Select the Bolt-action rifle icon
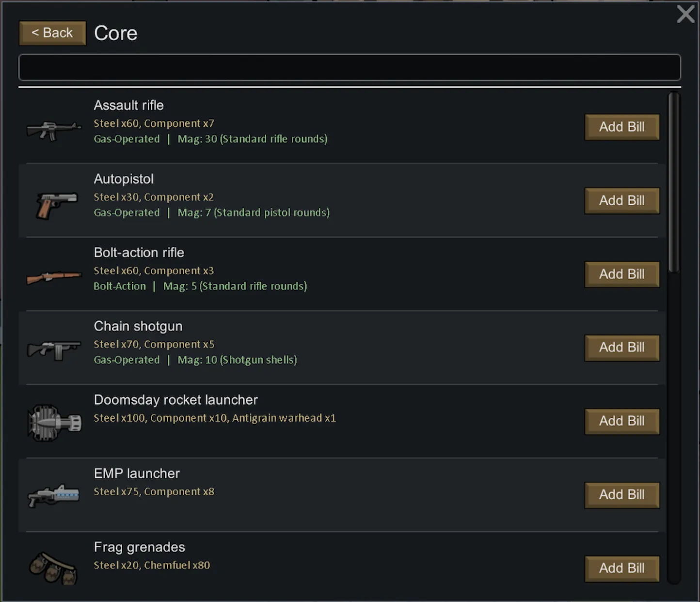The width and height of the screenshot is (700, 602). coord(54,277)
